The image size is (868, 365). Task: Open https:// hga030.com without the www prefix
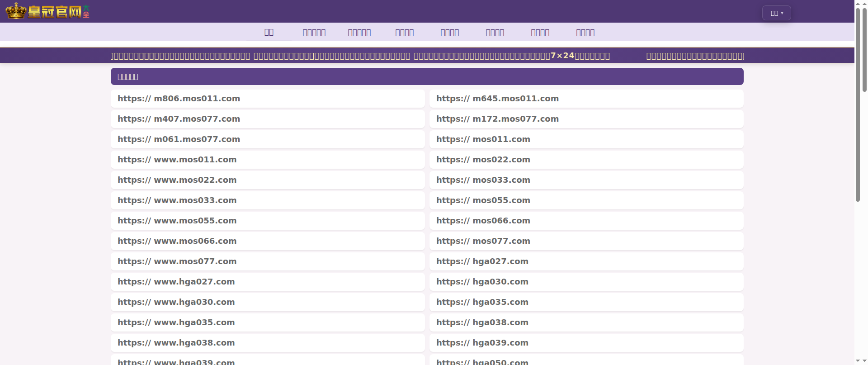coord(586,282)
